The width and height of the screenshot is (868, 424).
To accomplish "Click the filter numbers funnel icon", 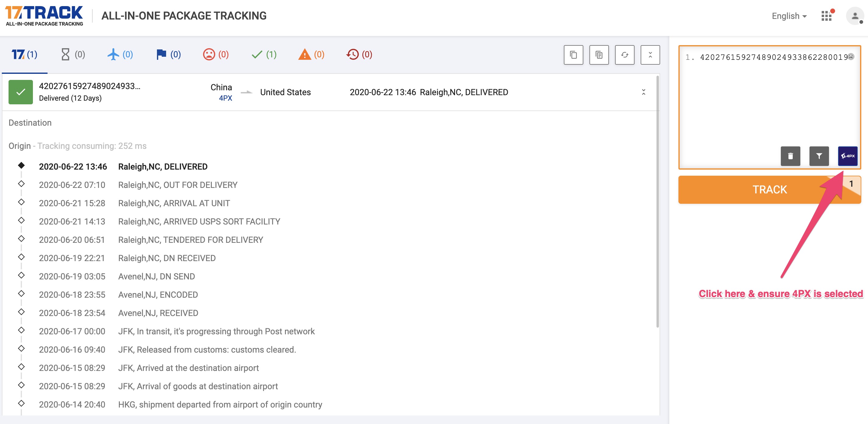I will tap(819, 156).
